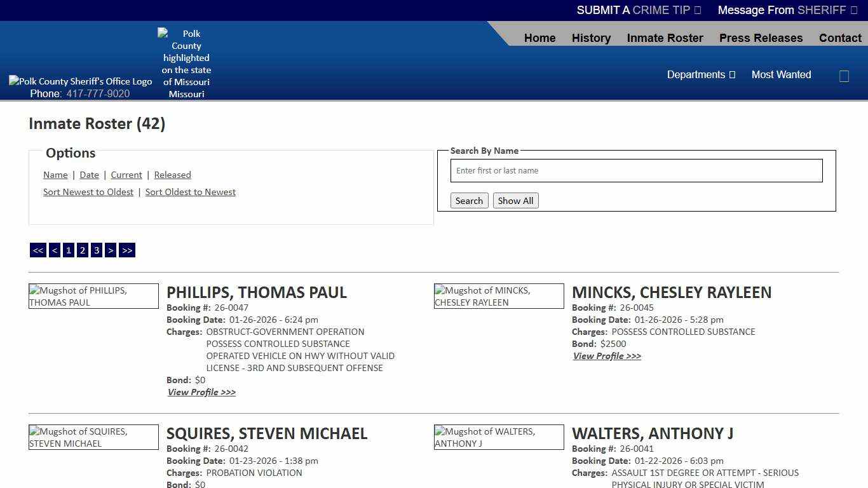Click the Show All button

[515, 200]
